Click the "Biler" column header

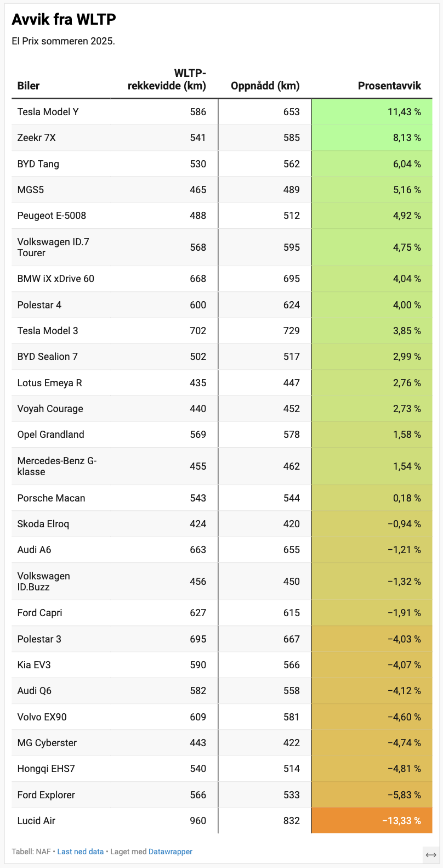tap(29, 86)
